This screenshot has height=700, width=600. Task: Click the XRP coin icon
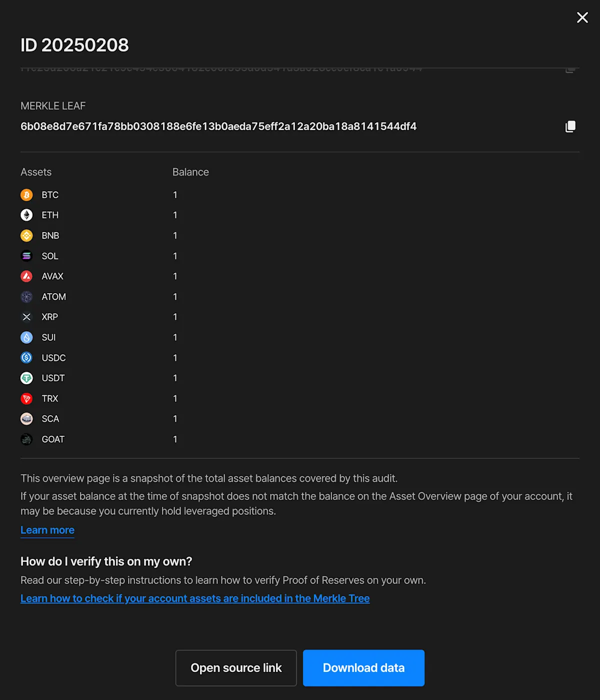coord(26,317)
